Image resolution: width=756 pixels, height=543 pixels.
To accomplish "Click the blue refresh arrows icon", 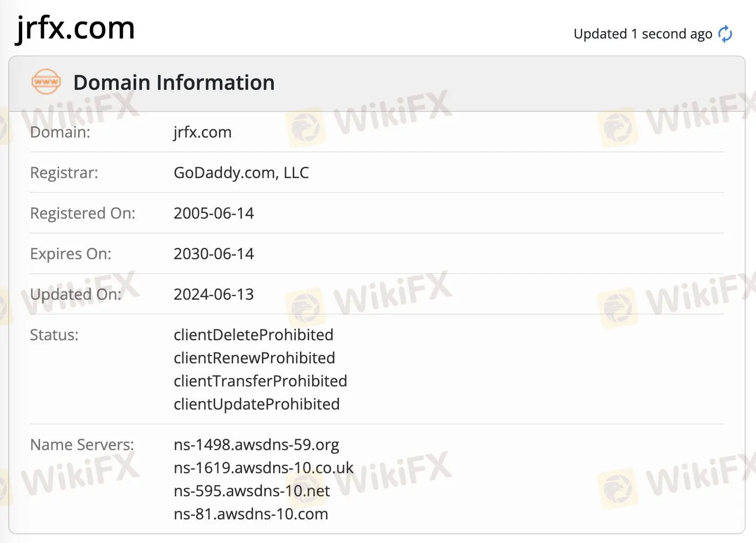I will tap(725, 34).
